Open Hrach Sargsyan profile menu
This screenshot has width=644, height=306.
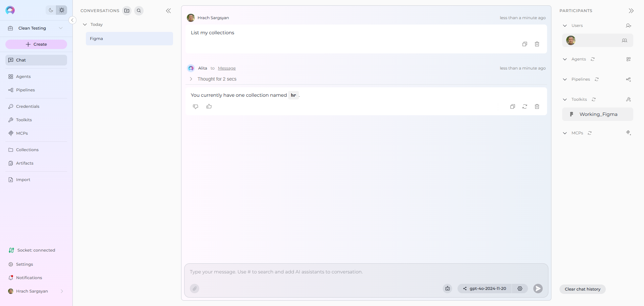(36, 291)
